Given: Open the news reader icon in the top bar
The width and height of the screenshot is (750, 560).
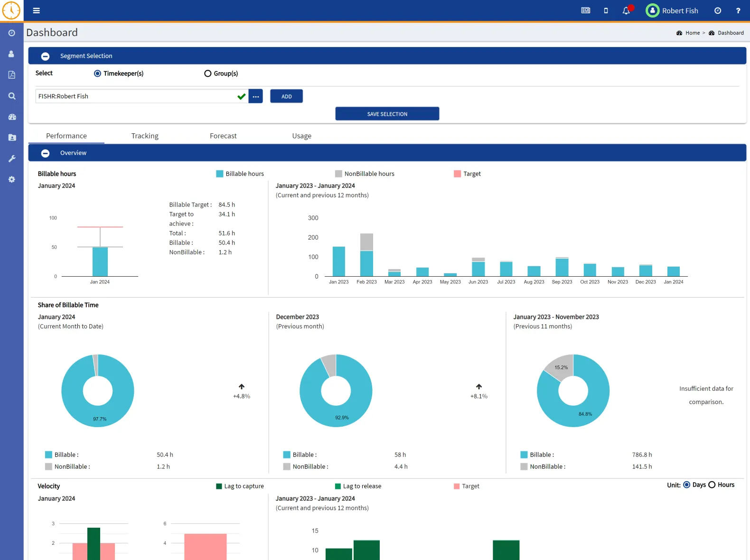Looking at the screenshot, I should pyautogui.click(x=586, y=10).
